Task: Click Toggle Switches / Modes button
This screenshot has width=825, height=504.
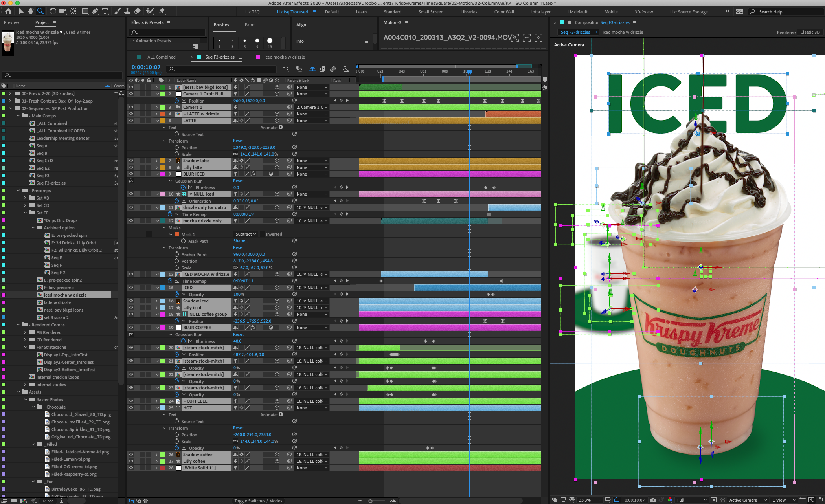Action: tap(258, 501)
